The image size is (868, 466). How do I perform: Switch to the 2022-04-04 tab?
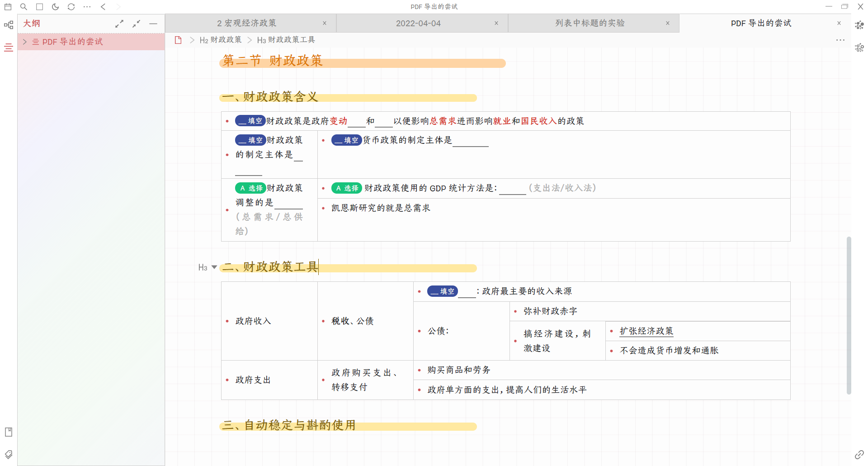tap(418, 23)
